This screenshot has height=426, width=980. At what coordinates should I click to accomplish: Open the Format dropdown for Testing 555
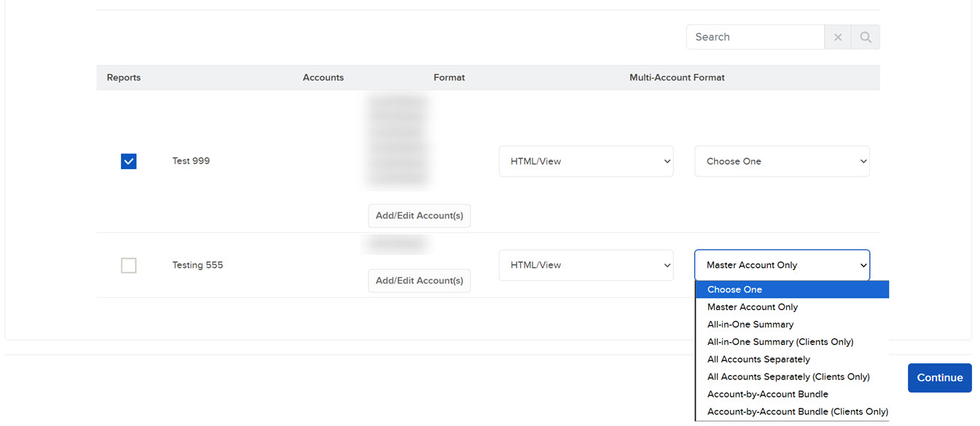point(586,265)
